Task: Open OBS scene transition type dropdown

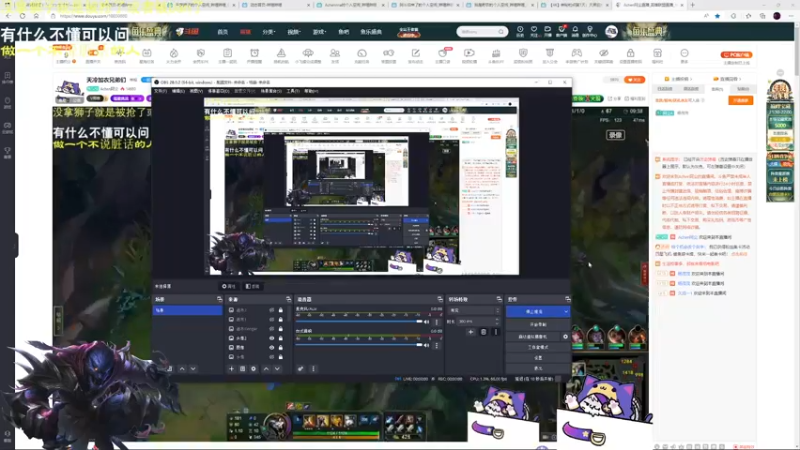Action: click(474, 310)
